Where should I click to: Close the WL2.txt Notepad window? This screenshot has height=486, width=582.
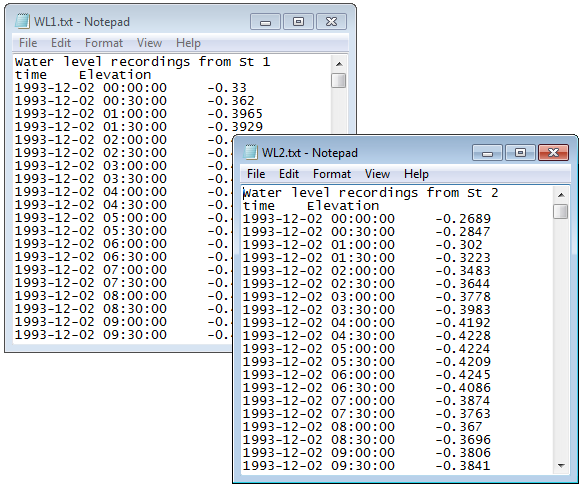[553, 153]
